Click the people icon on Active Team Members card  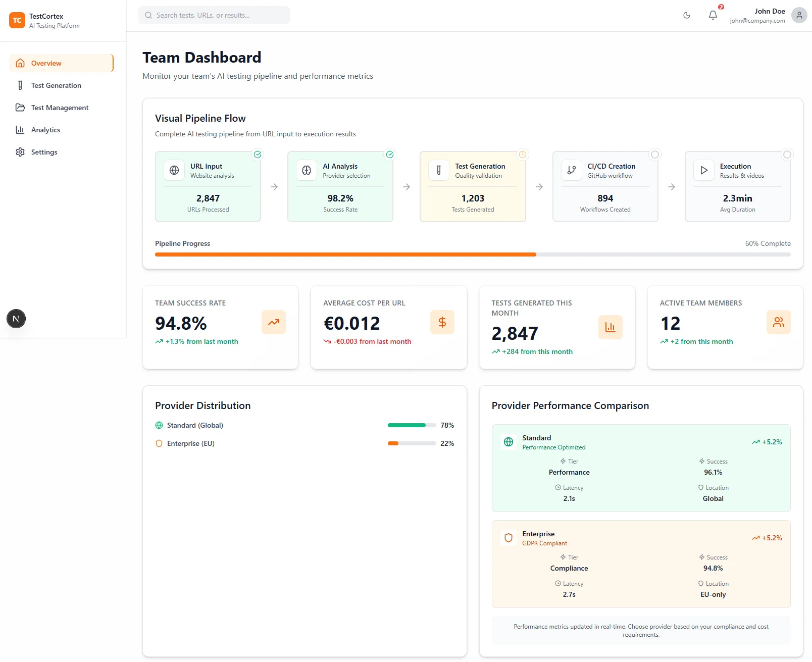tap(779, 322)
